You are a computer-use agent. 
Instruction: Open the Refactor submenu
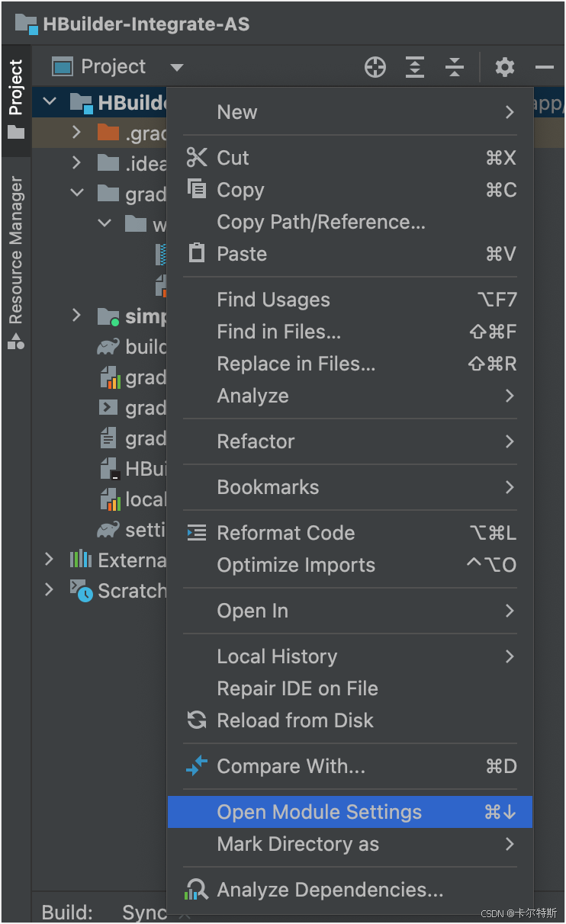coord(350,441)
